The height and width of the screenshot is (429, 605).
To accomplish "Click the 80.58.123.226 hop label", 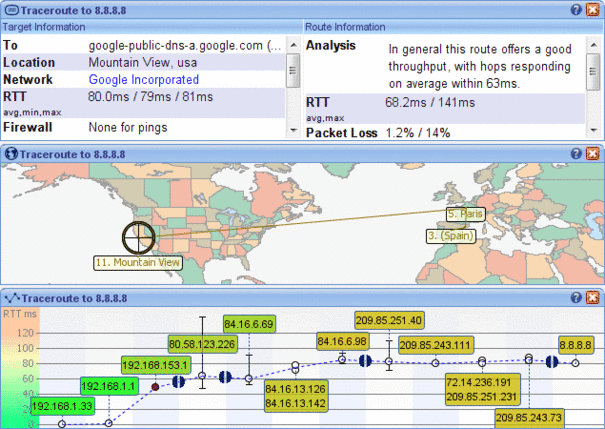I will point(203,344).
